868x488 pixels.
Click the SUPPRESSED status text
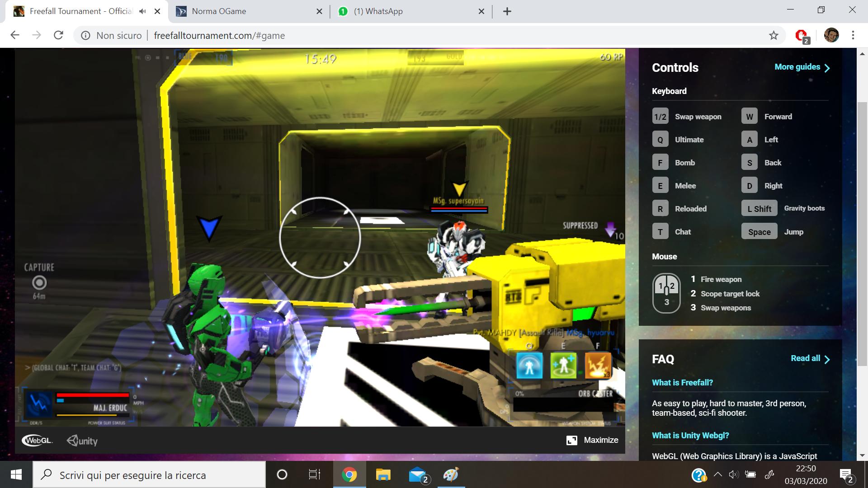580,225
